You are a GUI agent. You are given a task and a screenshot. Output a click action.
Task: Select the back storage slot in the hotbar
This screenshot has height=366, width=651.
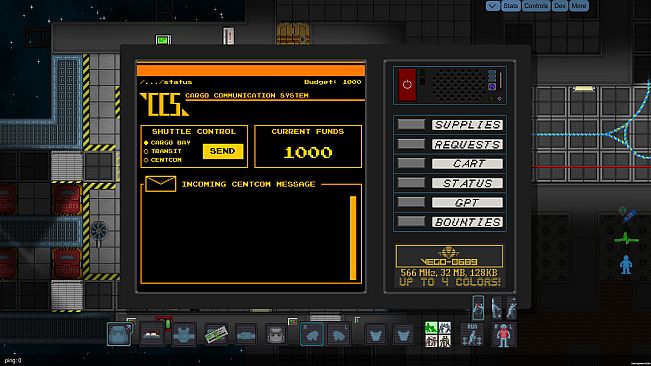tap(119, 334)
